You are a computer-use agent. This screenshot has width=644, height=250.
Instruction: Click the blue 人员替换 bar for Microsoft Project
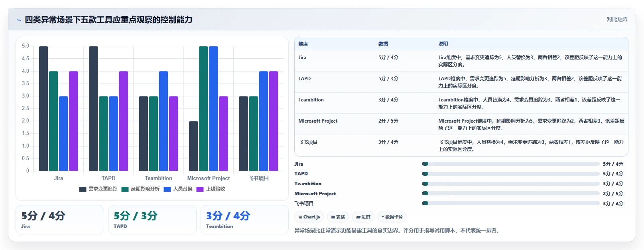click(213, 109)
